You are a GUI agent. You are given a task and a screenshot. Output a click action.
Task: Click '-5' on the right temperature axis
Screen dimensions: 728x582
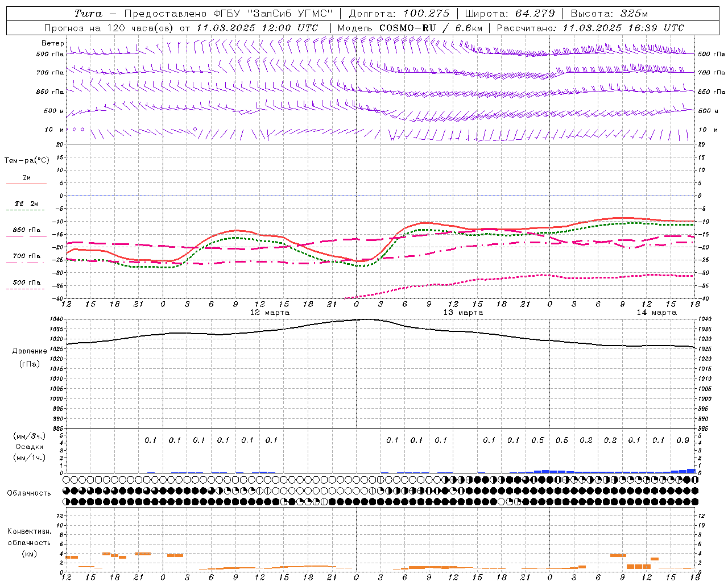702,209
